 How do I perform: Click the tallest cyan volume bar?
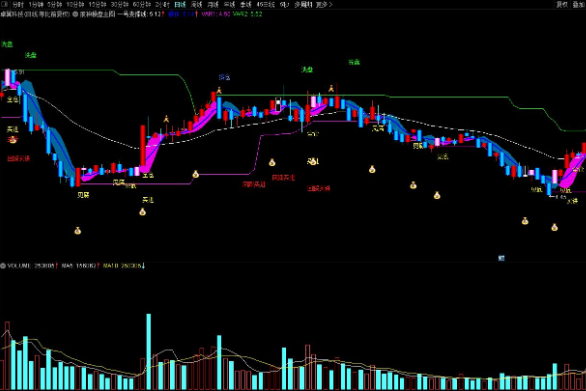[148, 352]
